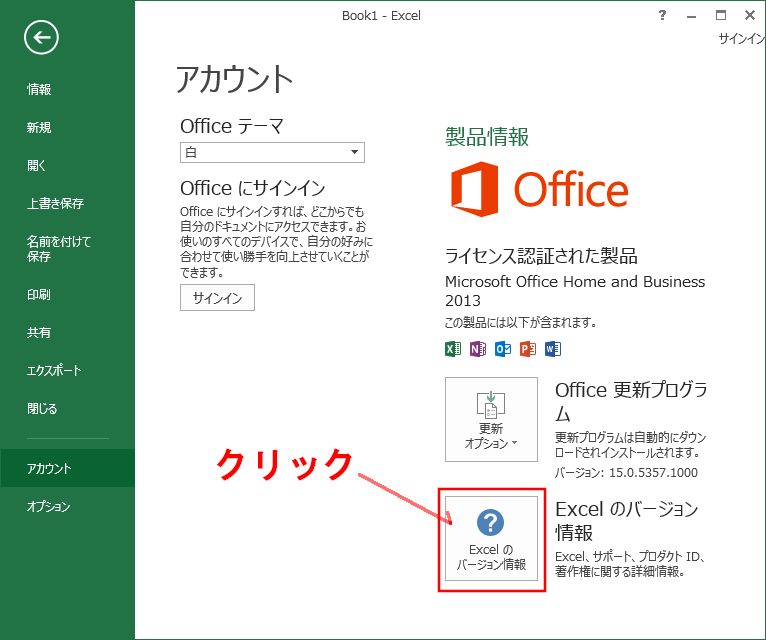Open the help question mark in title bar
Screen dimensions: 766x640
click(x=662, y=15)
